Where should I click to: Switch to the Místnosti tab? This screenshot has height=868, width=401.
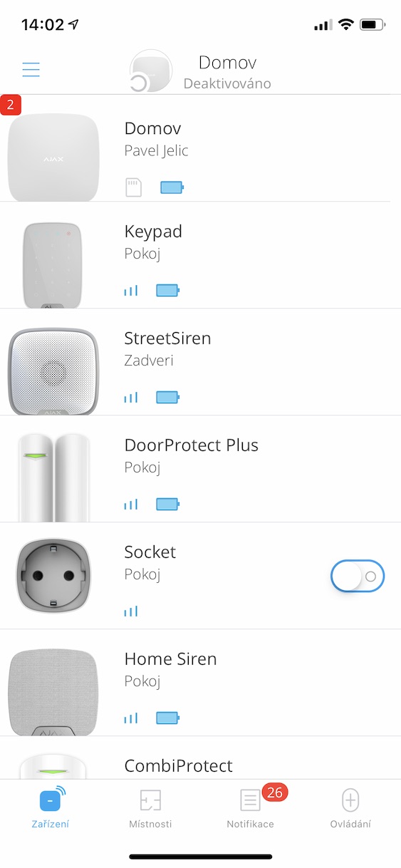pyautogui.click(x=150, y=809)
